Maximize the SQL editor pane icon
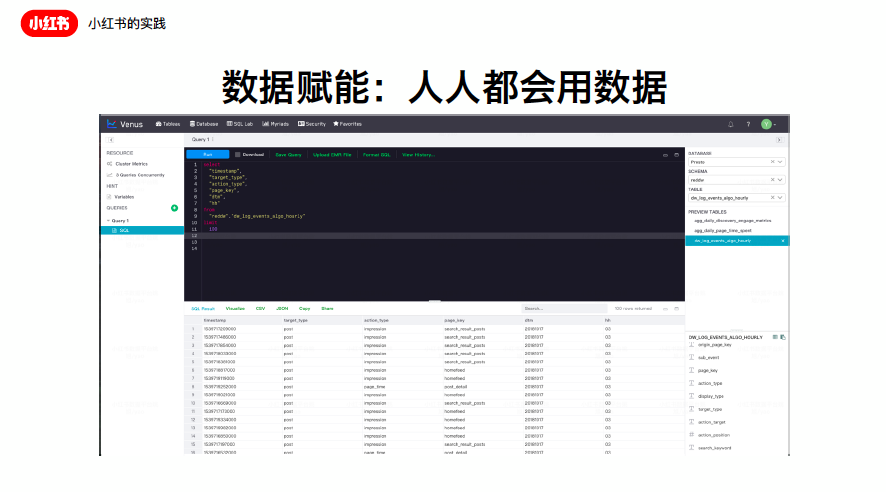 click(676, 155)
